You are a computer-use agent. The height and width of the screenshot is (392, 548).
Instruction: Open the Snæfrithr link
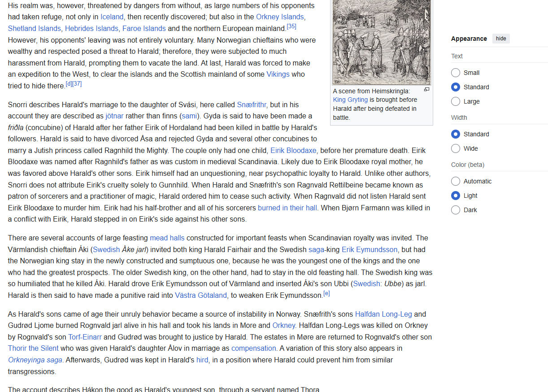252,105
